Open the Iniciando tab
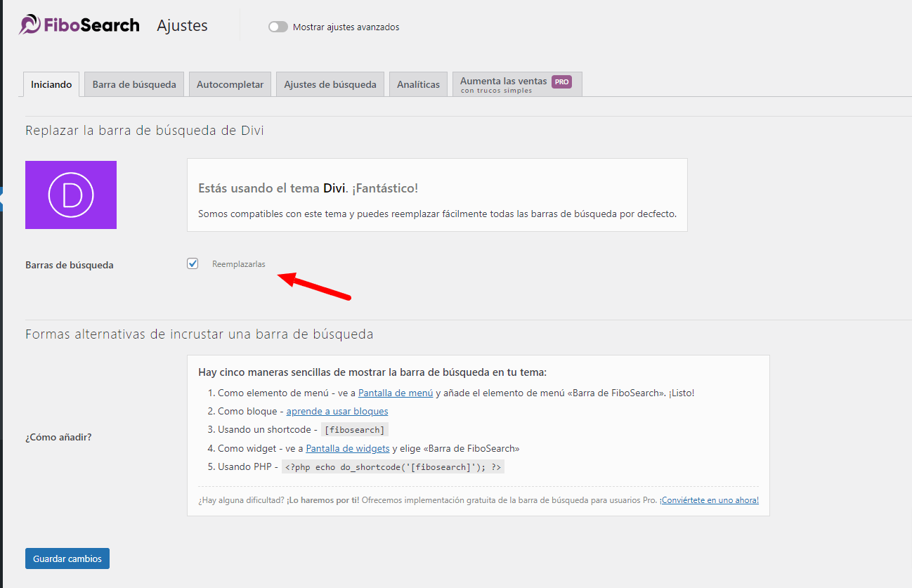 pyautogui.click(x=51, y=84)
